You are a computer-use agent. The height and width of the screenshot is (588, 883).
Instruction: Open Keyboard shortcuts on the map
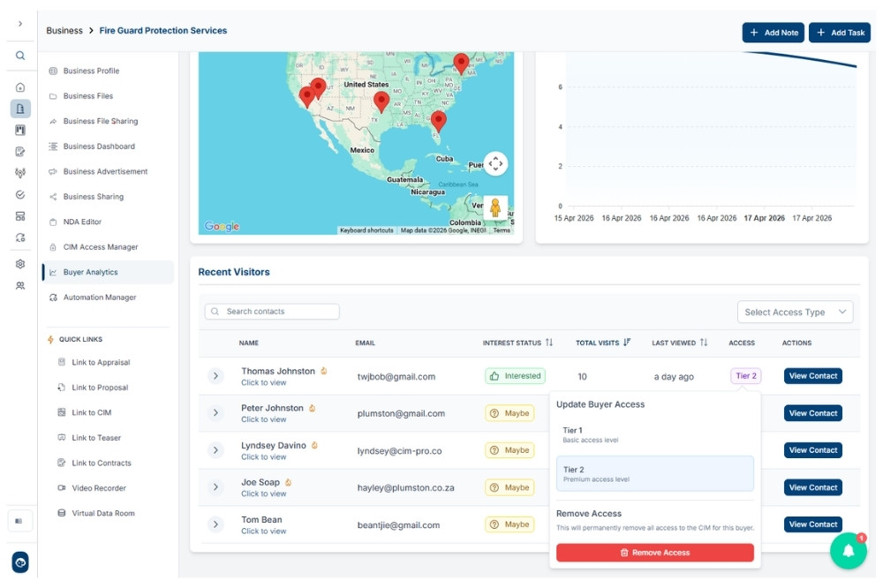(366, 230)
